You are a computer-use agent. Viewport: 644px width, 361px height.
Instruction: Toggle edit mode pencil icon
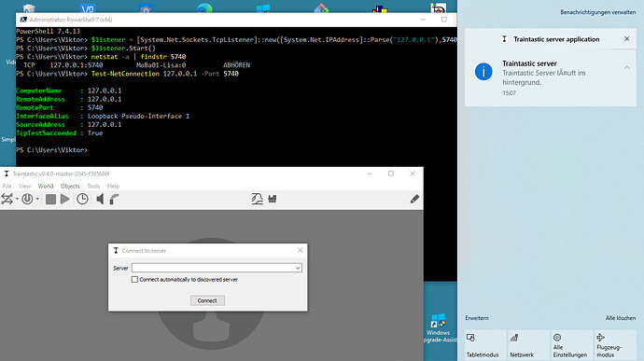(414, 200)
